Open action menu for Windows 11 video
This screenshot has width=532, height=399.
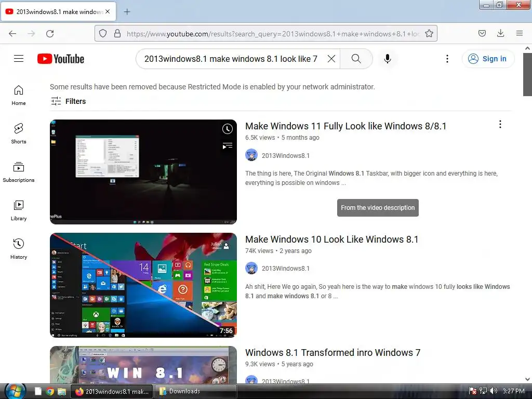(500, 124)
